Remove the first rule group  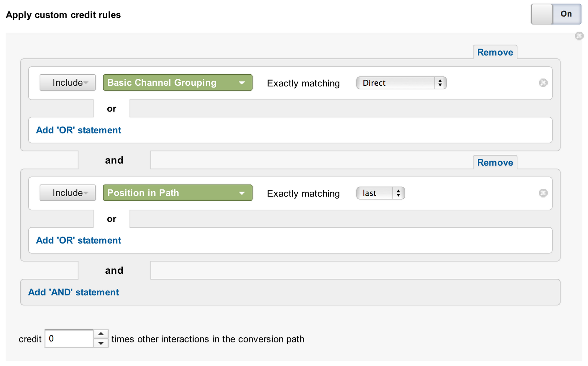[x=495, y=53]
